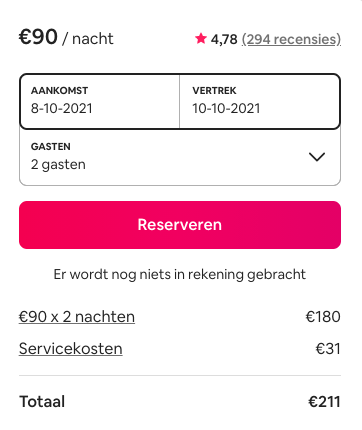Click the AANKOMST field label

[60, 91]
